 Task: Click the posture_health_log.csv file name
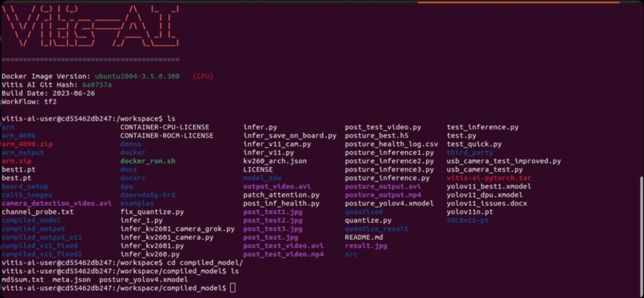tap(392, 144)
